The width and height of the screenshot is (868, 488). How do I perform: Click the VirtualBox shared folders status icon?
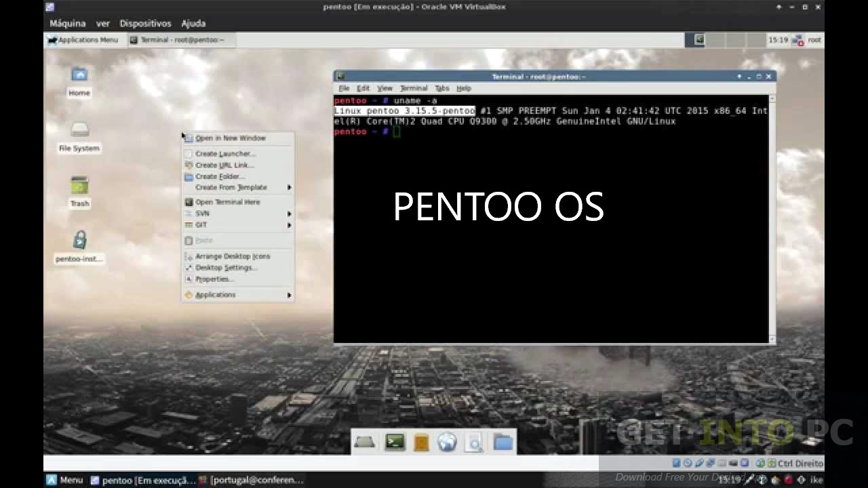pyautogui.click(x=722, y=464)
